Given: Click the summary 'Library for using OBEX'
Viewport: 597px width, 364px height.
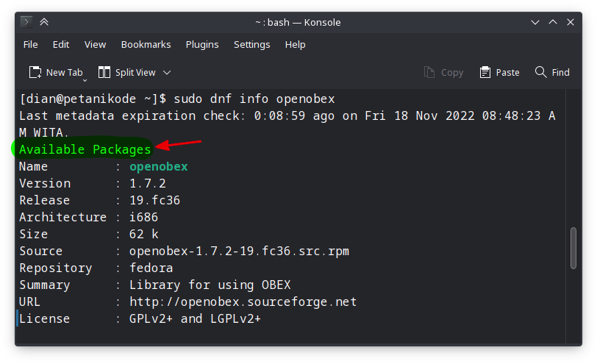Looking at the screenshot, I should point(210,285).
